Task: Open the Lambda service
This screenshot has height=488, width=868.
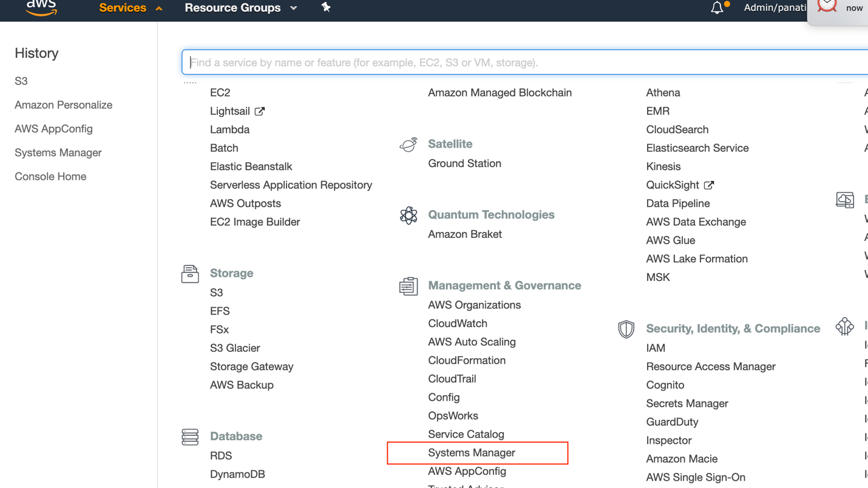Action: click(x=229, y=130)
